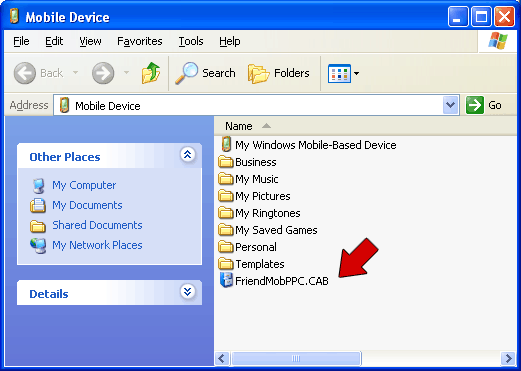Open the Views button menu
Viewport: 521px width, 371px height.
point(344,73)
